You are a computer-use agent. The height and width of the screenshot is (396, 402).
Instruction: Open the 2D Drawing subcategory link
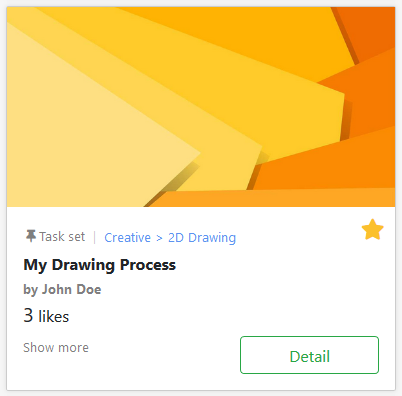pos(202,237)
